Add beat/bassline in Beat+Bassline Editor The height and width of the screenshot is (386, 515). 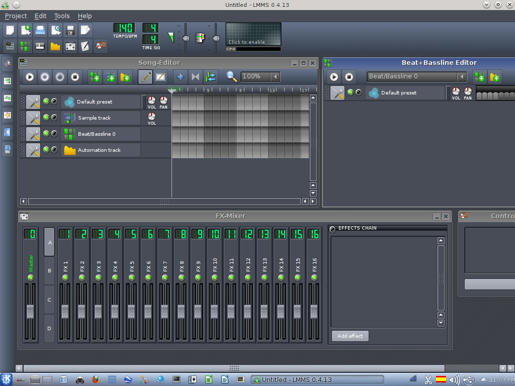tap(480, 77)
